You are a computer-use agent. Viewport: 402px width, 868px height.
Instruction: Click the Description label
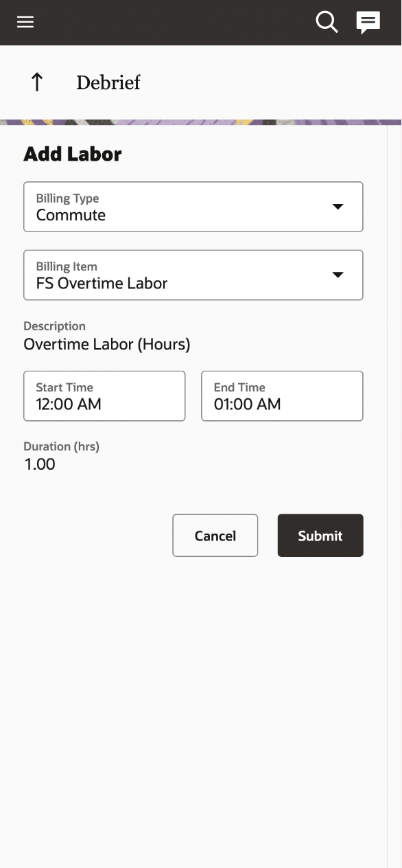pyautogui.click(x=55, y=326)
